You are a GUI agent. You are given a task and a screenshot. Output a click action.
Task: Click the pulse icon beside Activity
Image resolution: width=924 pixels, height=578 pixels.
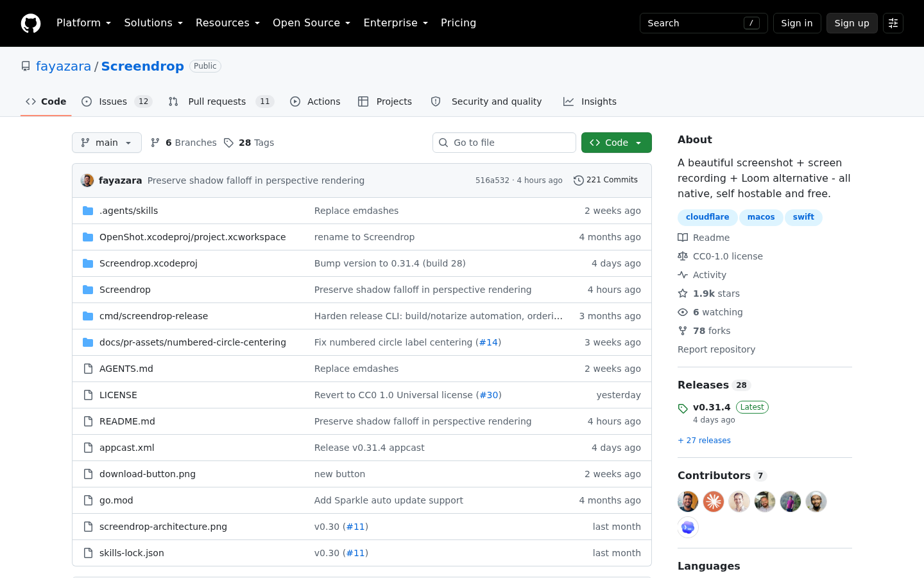pyautogui.click(x=683, y=275)
